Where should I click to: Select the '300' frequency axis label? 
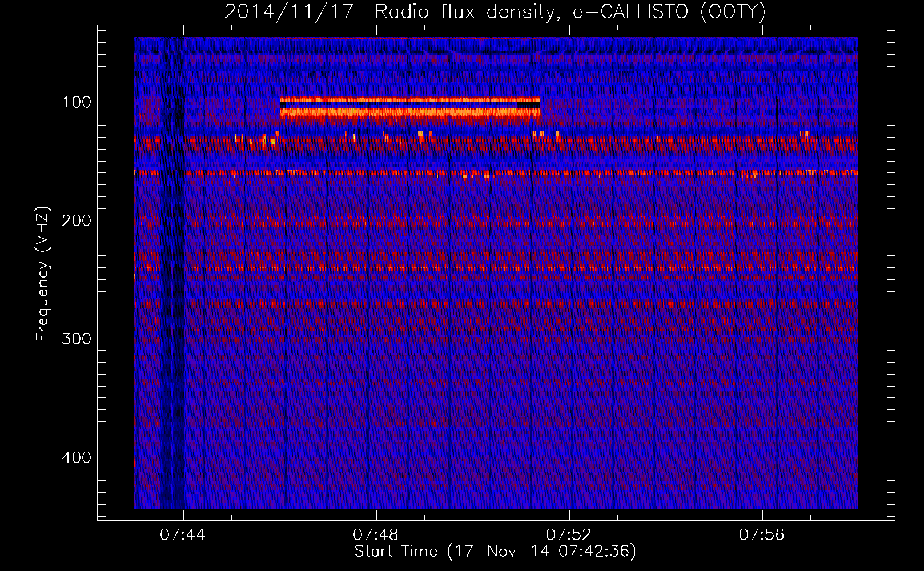click(x=77, y=339)
